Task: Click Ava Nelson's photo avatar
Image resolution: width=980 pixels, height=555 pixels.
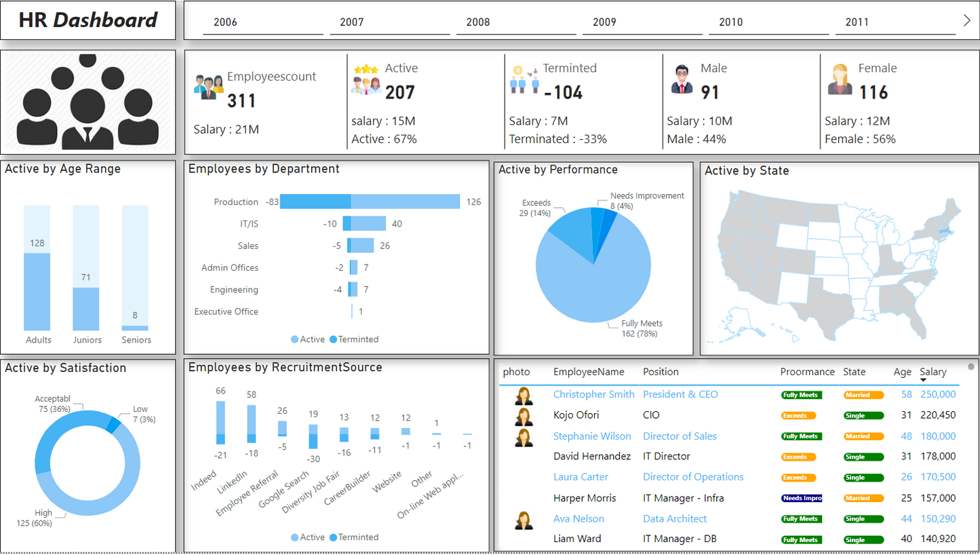Action: click(523, 519)
